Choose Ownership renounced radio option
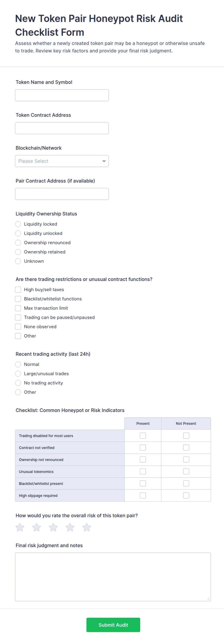Screen dimensions: 224x644 click(18, 242)
